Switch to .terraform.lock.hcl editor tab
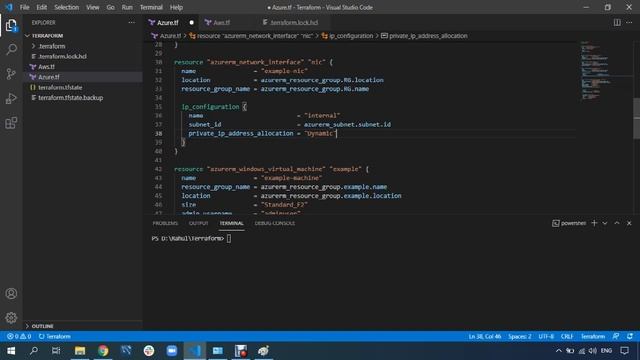This screenshot has width=640, height=360. pos(293,22)
